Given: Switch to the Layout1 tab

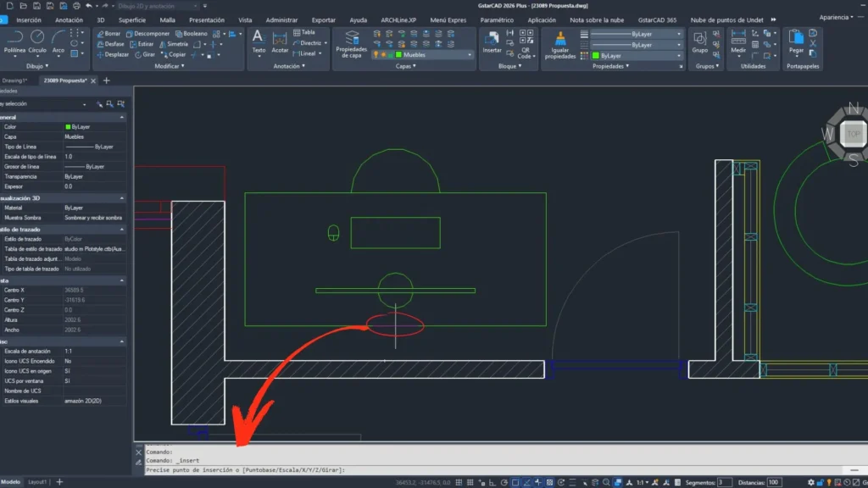Looking at the screenshot, I should (37, 482).
